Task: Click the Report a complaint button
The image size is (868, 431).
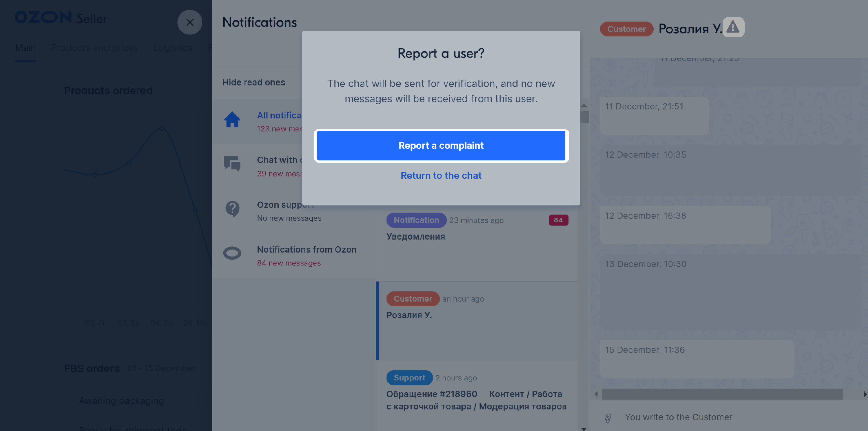Action: (x=441, y=146)
